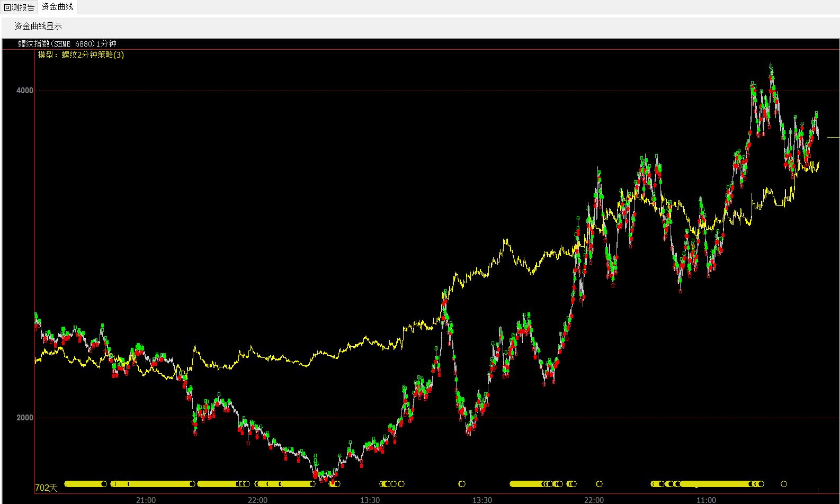This screenshot has width=840, height=504.
Task: Select the 资金曲线 tab
Action: (x=57, y=7)
